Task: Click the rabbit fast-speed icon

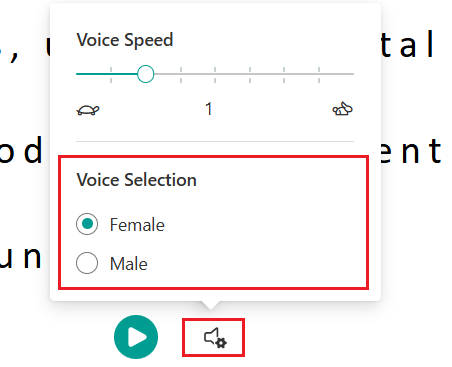Action: (x=342, y=109)
